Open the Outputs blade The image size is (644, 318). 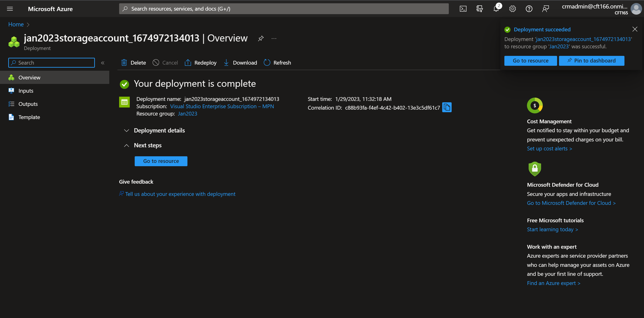28,103
